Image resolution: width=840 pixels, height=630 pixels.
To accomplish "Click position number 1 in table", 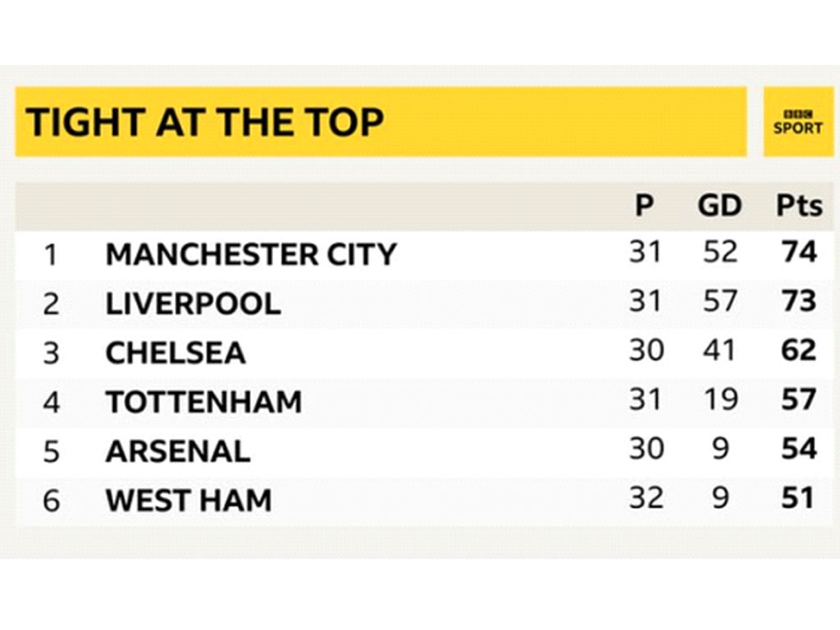I will (x=50, y=255).
